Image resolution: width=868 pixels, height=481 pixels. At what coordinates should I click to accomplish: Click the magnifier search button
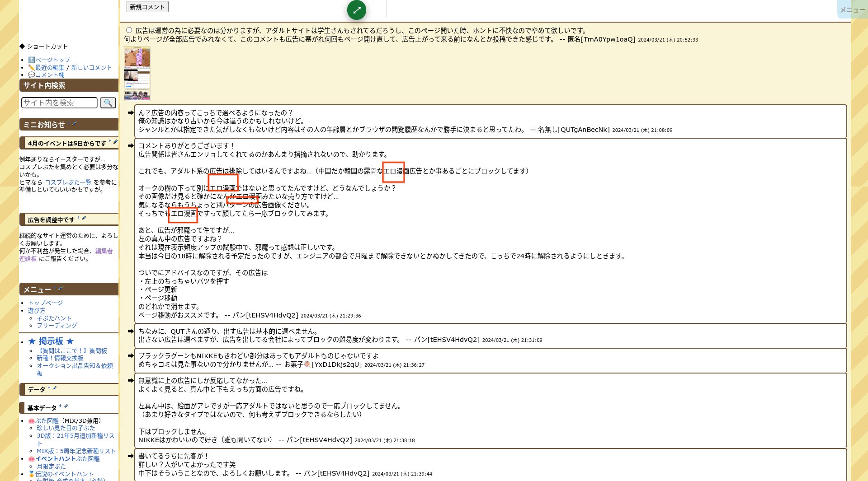108,103
